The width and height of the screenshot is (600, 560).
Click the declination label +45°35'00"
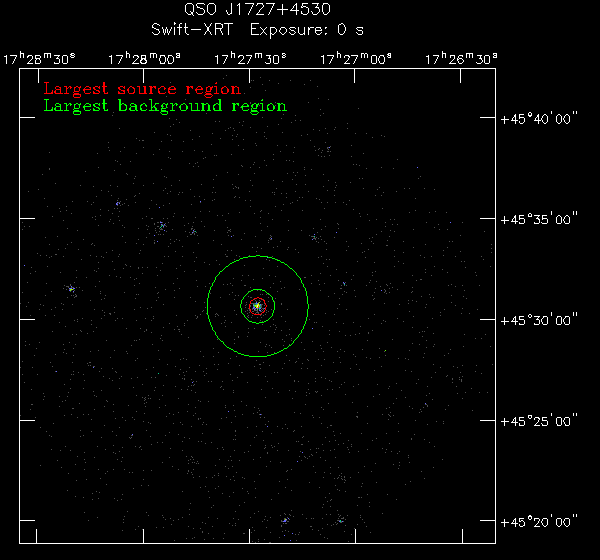(x=539, y=219)
